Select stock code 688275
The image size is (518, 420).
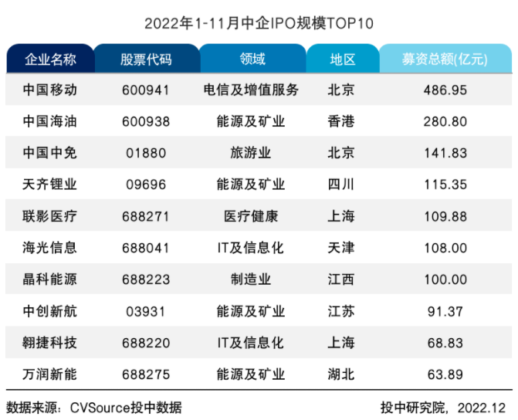click(146, 374)
